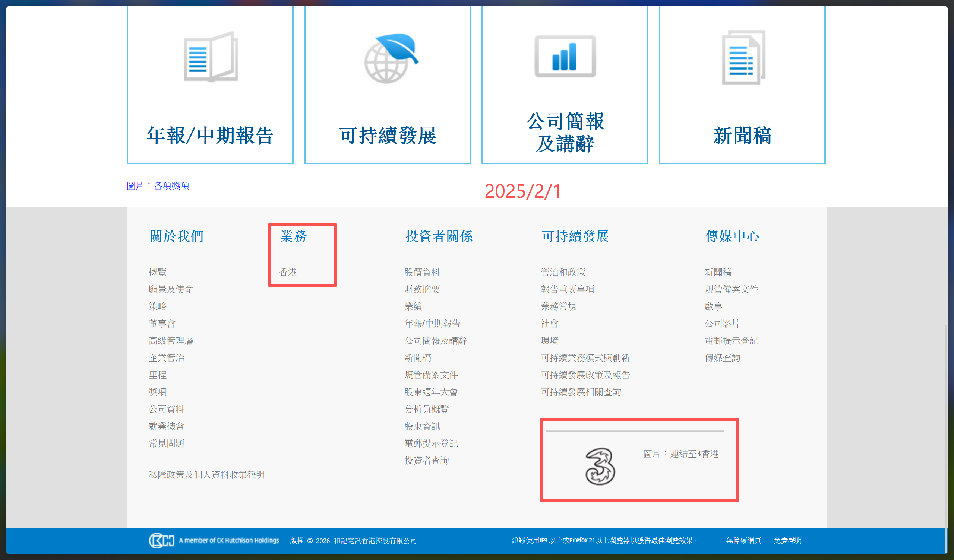The width and height of the screenshot is (954, 560).
Task: Click the 圖片：各項獎項 link
Action: pyautogui.click(x=158, y=185)
